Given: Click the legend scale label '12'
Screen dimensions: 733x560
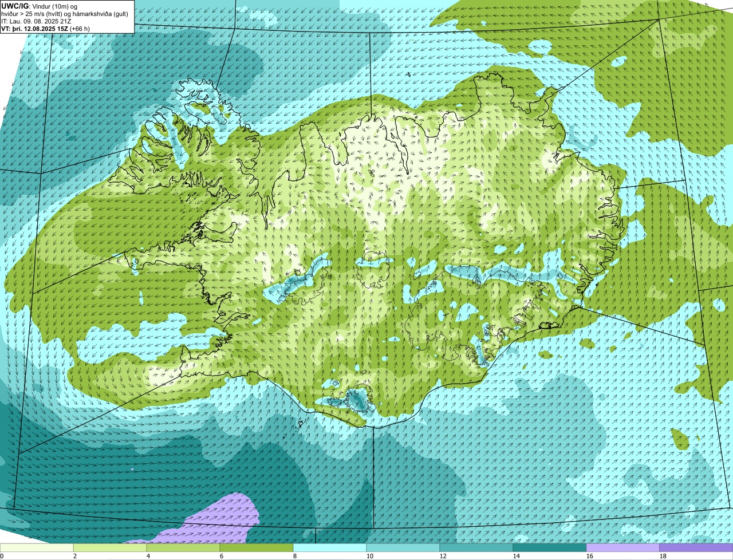Looking at the screenshot, I should point(443,556).
